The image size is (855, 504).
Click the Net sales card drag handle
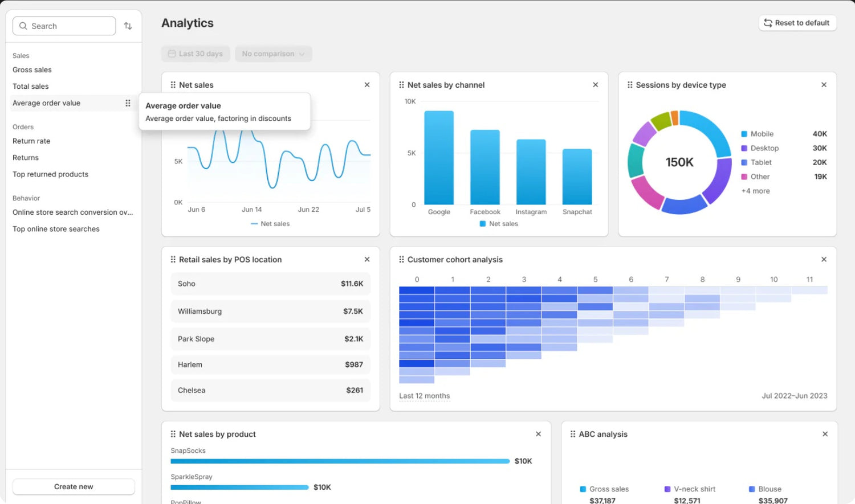(173, 85)
